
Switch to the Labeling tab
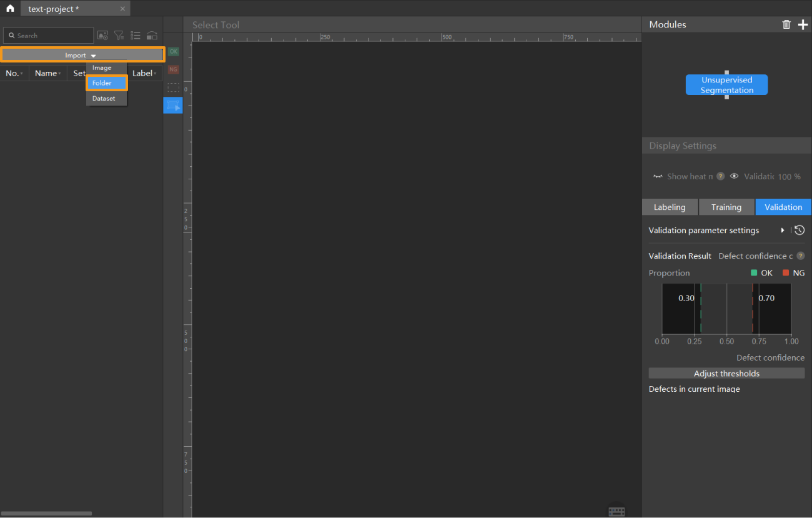tap(670, 207)
